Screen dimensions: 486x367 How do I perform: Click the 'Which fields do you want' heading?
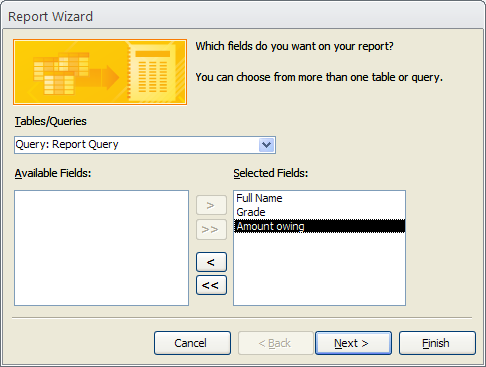294,46
